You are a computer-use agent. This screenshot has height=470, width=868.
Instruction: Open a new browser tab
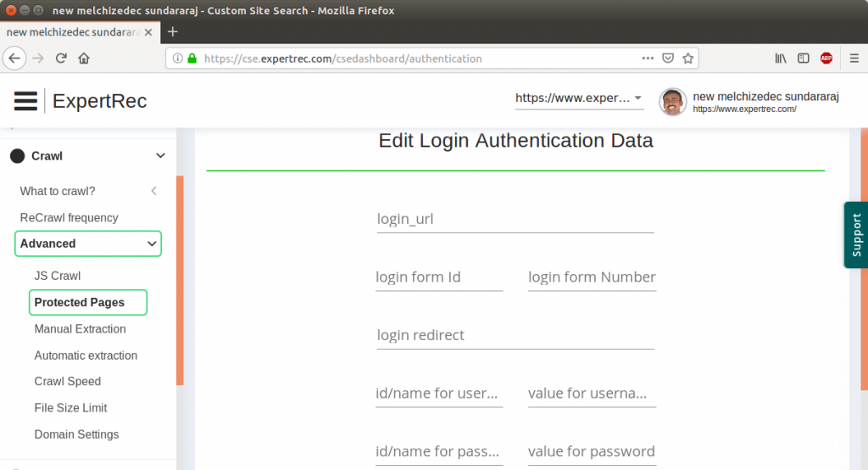click(x=173, y=32)
